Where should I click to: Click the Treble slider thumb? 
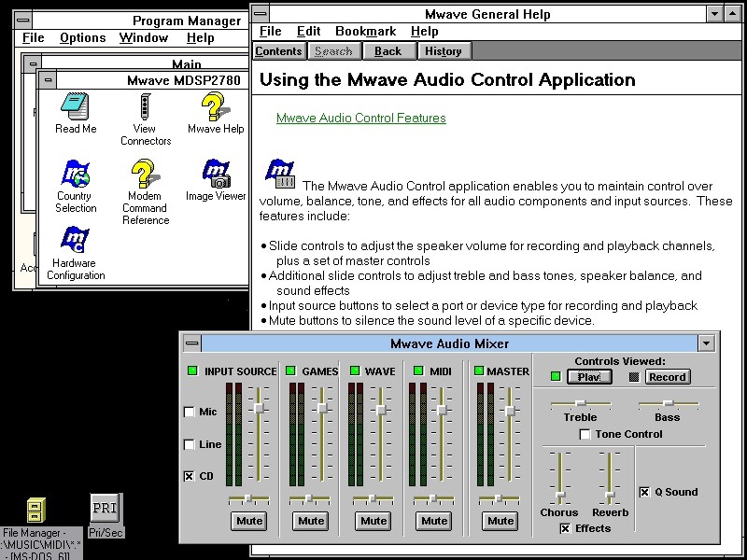580,403
